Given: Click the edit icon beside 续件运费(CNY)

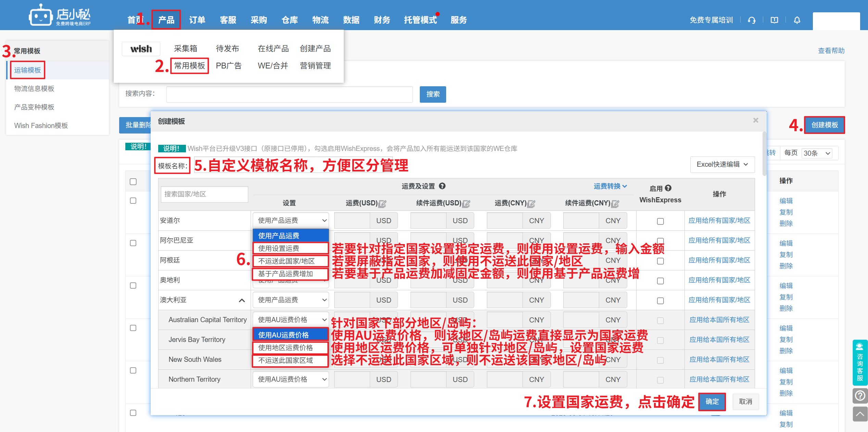Looking at the screenshot, I should click(x=615, y=204).
